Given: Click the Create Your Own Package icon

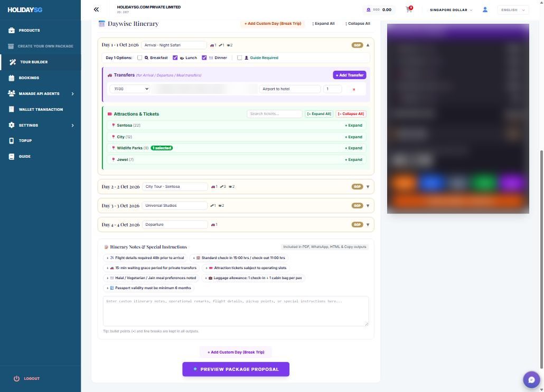Looking at the screenshot, I should tap(11, 46).
